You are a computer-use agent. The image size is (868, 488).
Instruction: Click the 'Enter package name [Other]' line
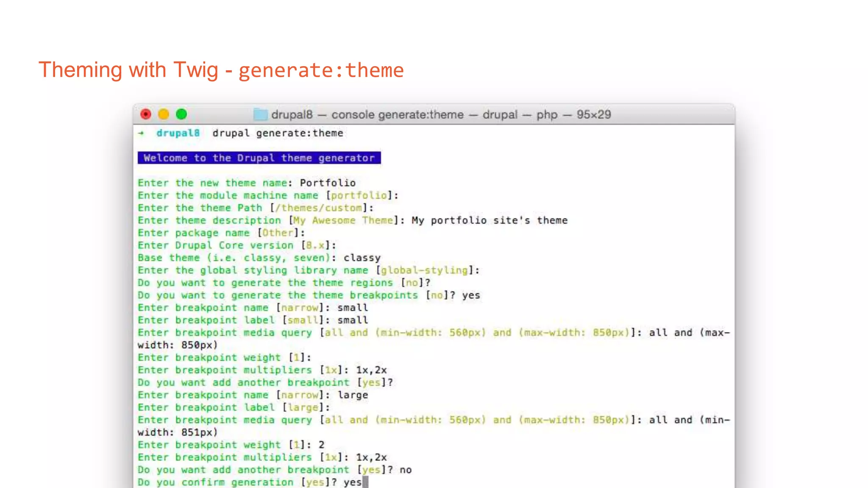point(221,233)
